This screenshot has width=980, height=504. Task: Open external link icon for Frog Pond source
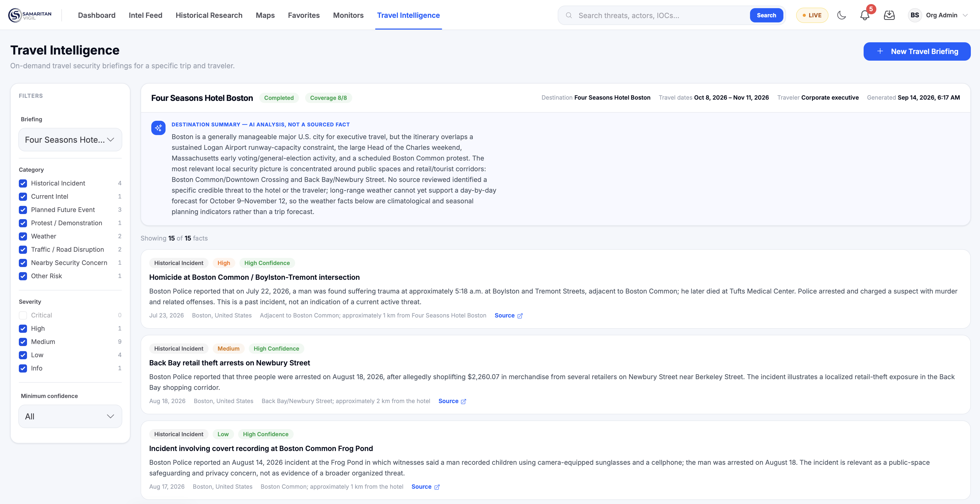[x=437, y=487]
